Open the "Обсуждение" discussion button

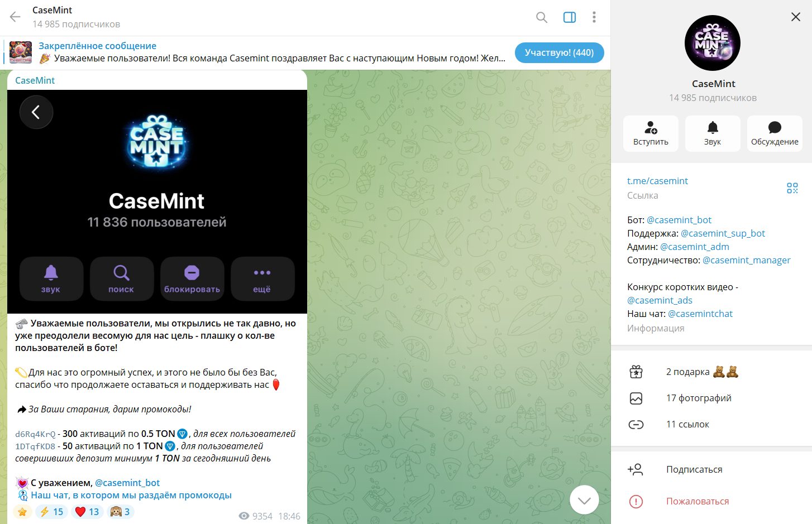[x=775, y=133]
